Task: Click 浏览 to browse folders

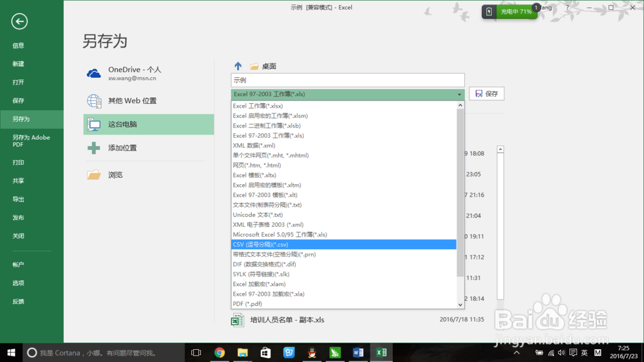Action: (x=149, y=175)
